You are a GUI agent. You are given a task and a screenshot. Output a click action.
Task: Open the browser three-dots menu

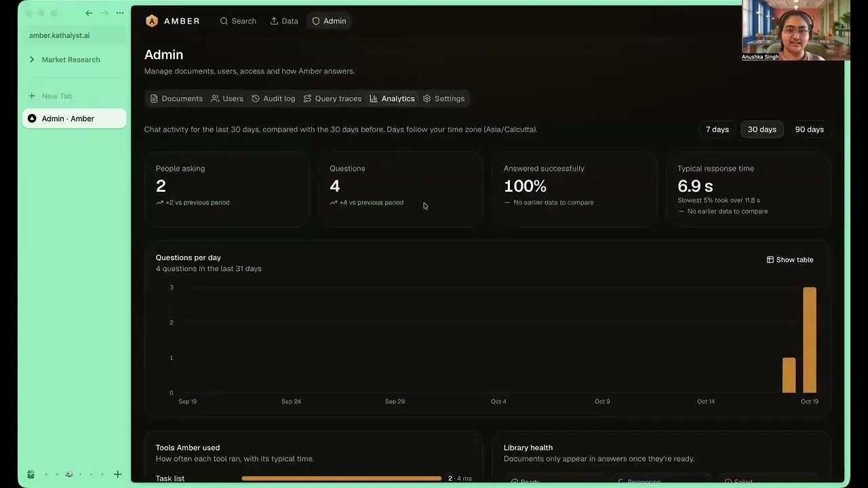click(x=120, y=13)
